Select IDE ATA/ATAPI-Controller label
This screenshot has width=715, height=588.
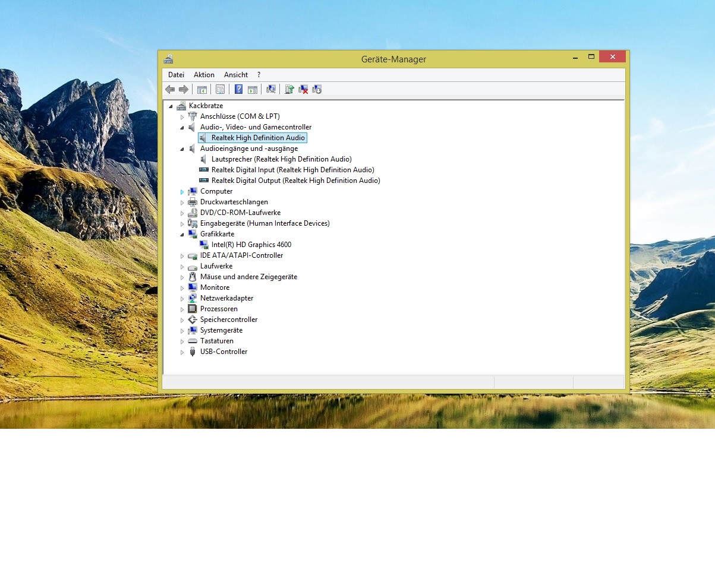click(x=242, y=255)
